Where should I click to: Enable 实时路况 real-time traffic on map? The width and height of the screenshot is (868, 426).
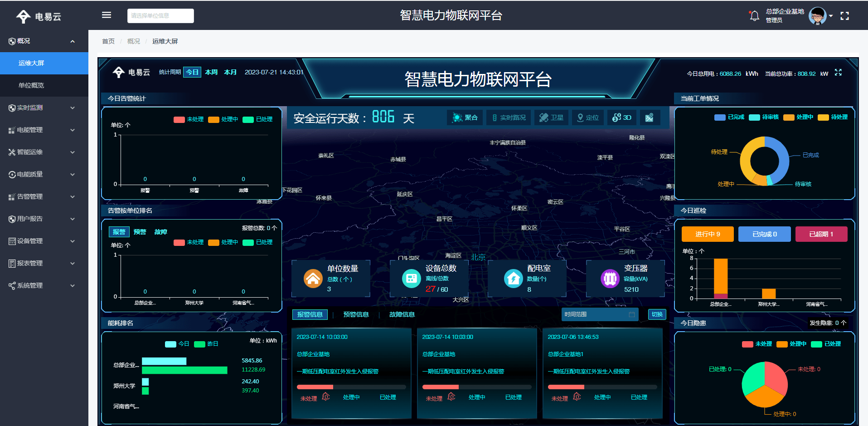508,117
